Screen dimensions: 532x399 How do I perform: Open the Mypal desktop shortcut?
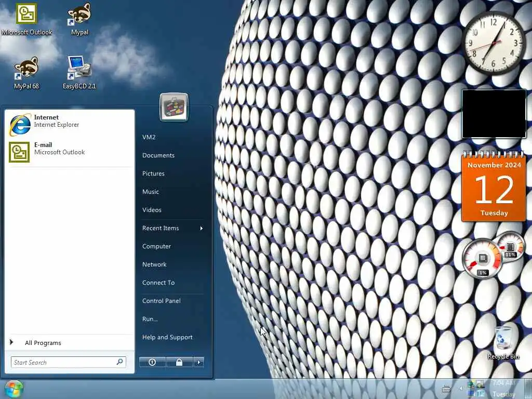(x=79, y=19)
